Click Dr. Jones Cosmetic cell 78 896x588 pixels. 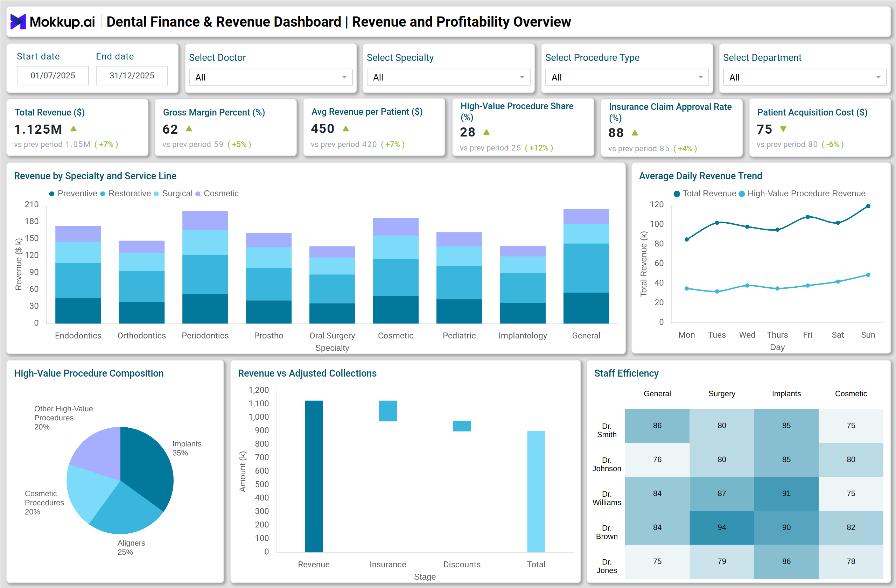(x=851, y=561)
